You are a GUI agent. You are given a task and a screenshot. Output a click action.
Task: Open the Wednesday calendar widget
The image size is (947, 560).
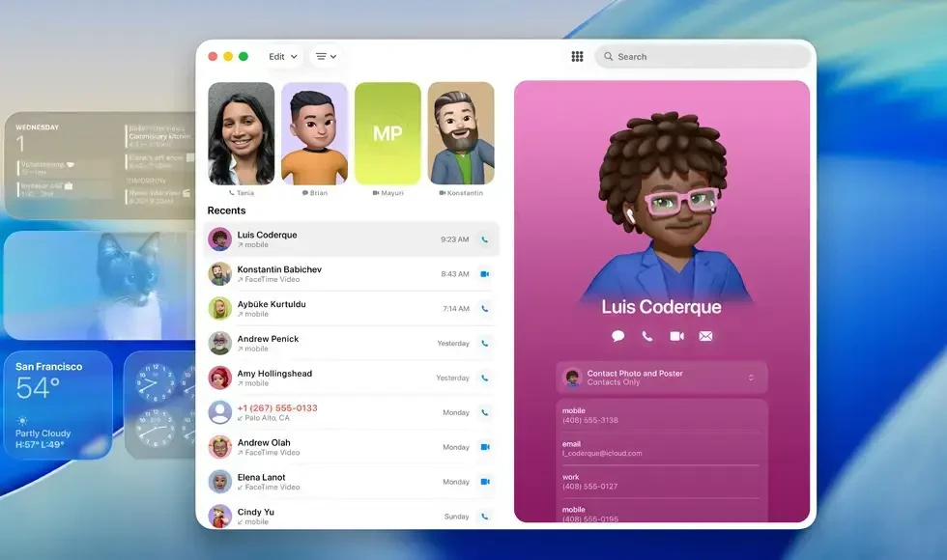coord(100,165)
